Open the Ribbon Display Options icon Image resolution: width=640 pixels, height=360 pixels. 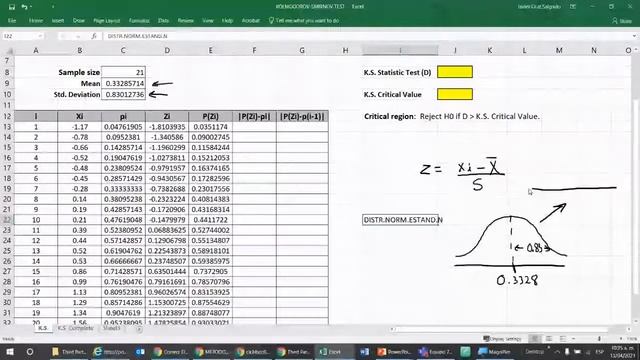tap(573, 7)
